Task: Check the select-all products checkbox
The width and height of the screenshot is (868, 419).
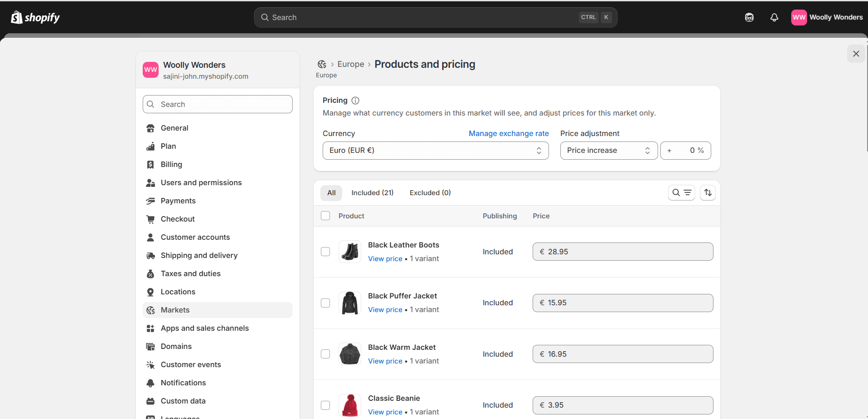Action: click(325, 216)
